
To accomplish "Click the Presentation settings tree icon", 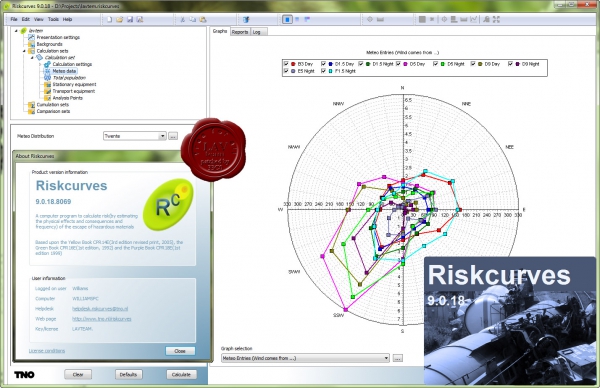I will click(x=31, y=37).
